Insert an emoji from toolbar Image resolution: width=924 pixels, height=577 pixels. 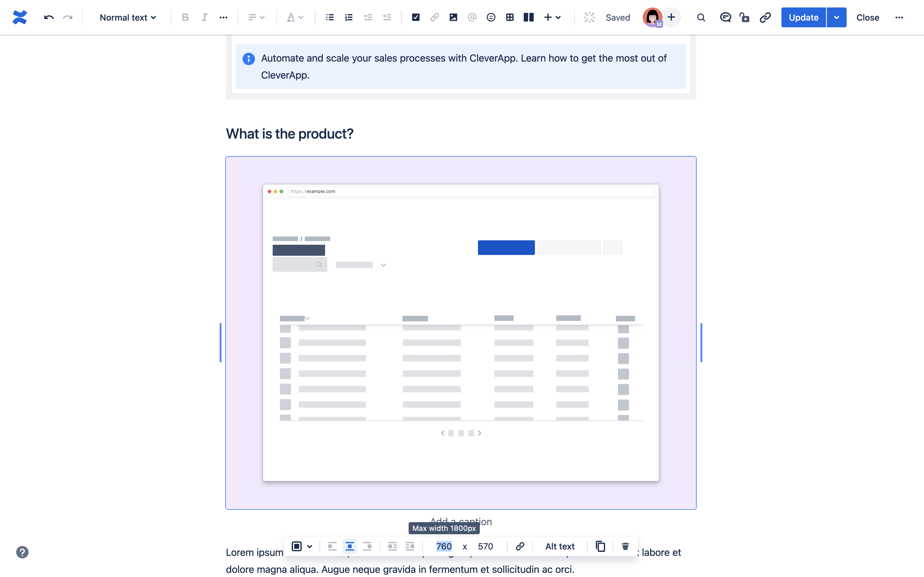(491, 17)
